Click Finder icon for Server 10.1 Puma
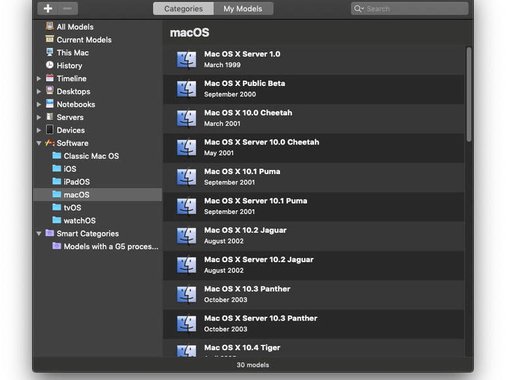 [x=186, y=206]
